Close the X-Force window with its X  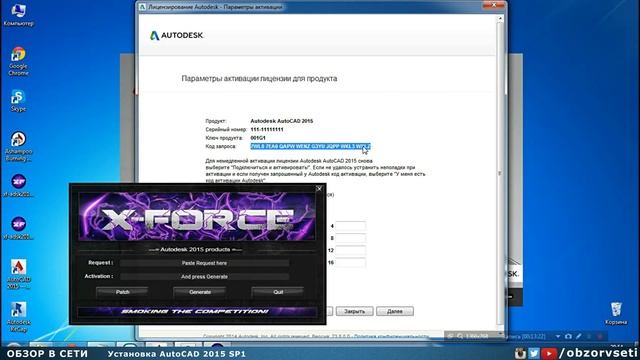pos(319,189)
